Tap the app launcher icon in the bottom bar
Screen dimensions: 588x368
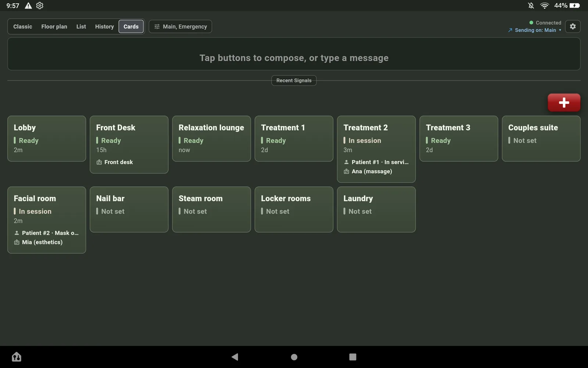coord(17,357)
